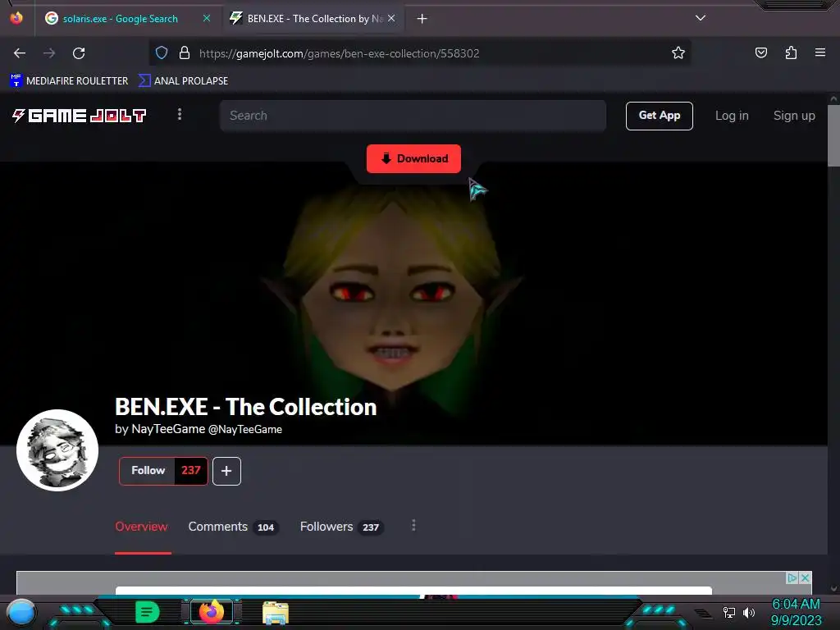Open MEDIAFIRE ROULETTER bookmark
Screen dimensions: 840x630
click(x=69, y=81)
